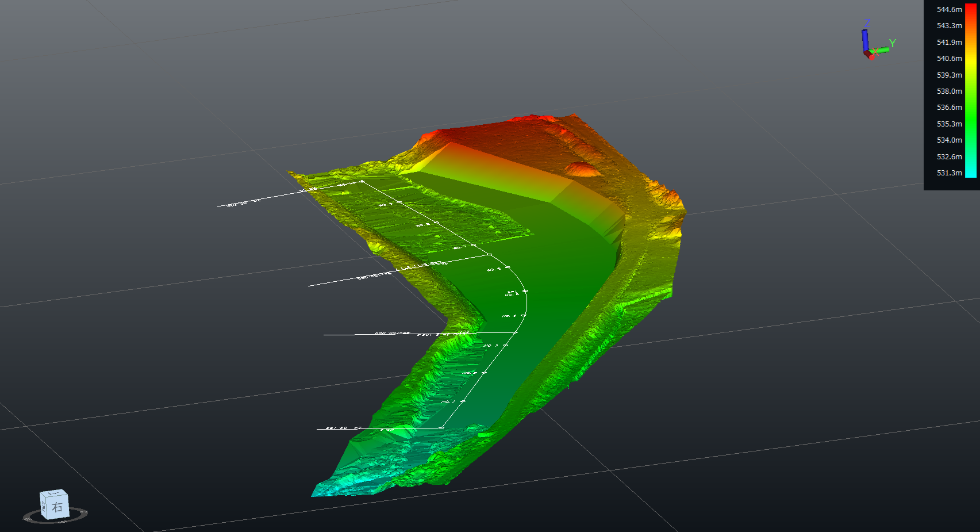This screenshot has height=532, width=980.
Task: Pick the narrow left face of the view cube
Action: tap(43, 506)
